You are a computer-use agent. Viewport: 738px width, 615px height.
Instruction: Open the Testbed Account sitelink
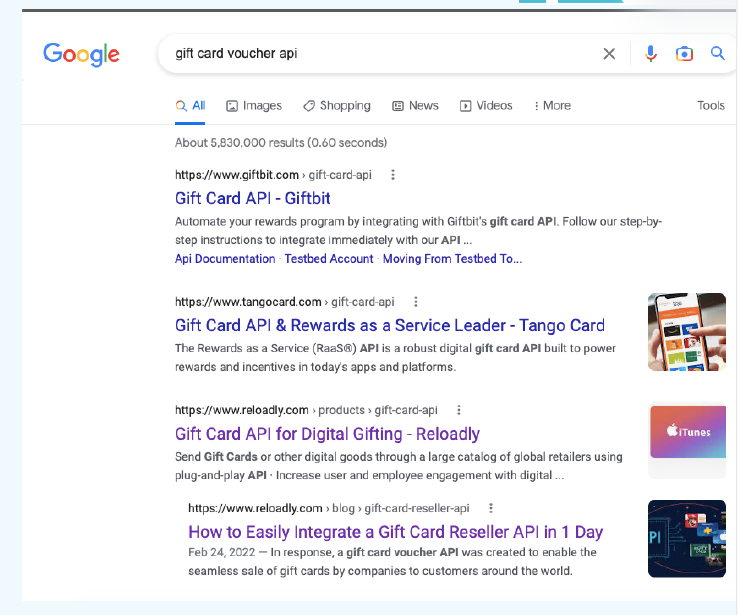point(329,259)
